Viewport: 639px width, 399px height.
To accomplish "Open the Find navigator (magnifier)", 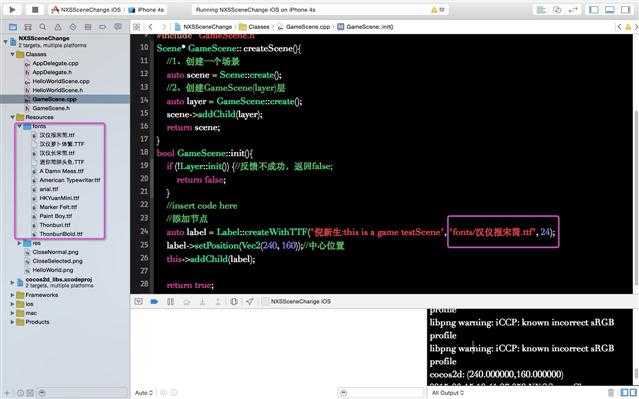I will (43, 27).
